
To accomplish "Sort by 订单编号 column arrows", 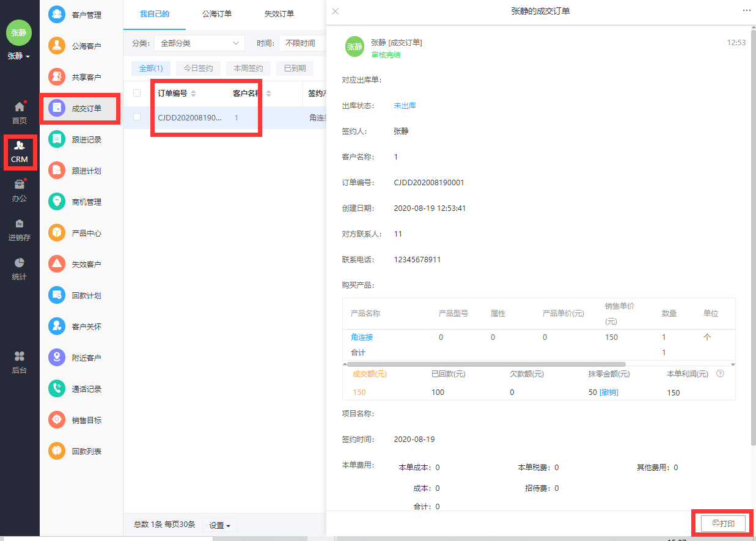I will click(193, 94).
